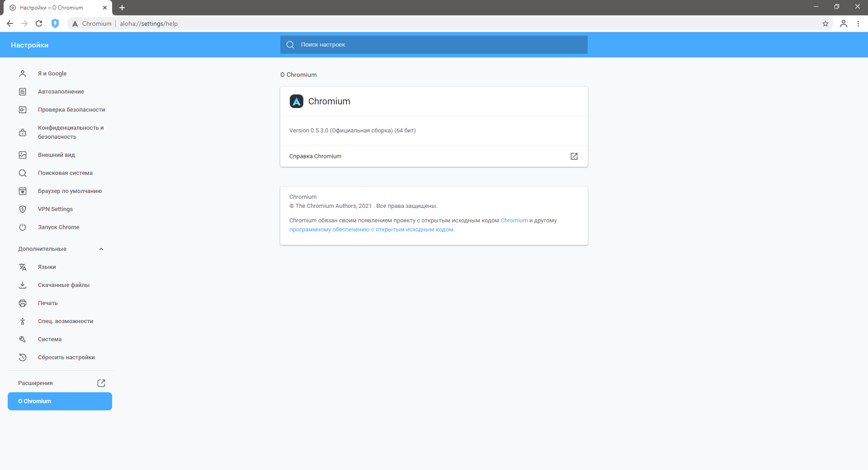Click the Chromium open source project link
This screenshot has width=868, height=470.
[514, 221]
